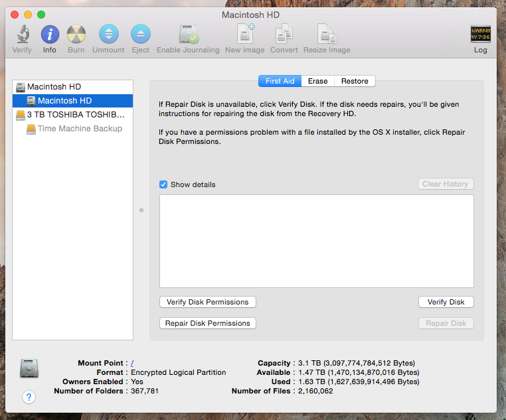Click the Verify microscope icon in toolbar
The width and height of the screenshot is (506, 420).
click(23, 34)
